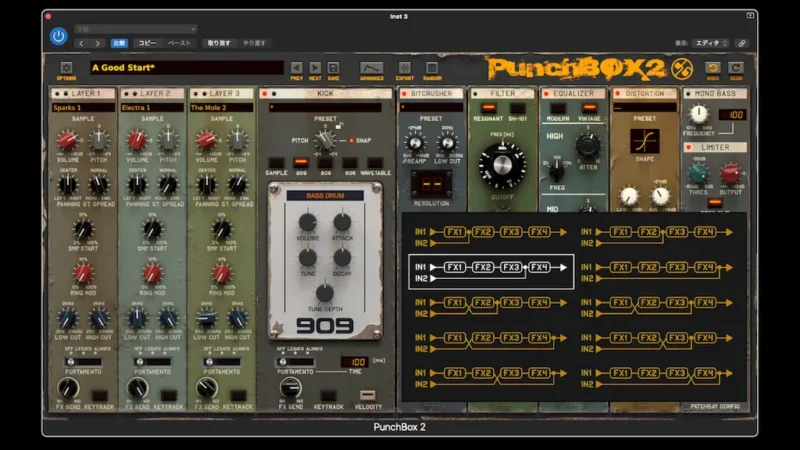The height and width of the screenshot is (450, 800).
Task: Enable the SH-101 filter button
Action: click(x=517, y=108)
